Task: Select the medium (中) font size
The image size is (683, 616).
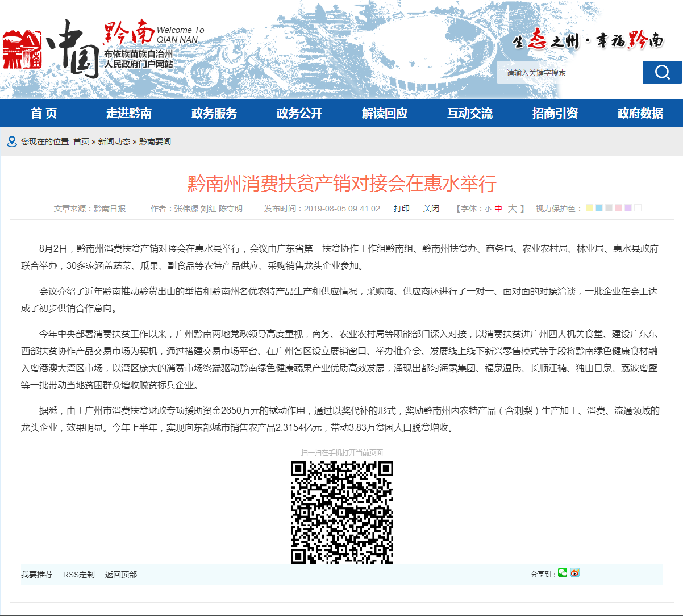Action: pyautogui.click(x=498, y=208)
